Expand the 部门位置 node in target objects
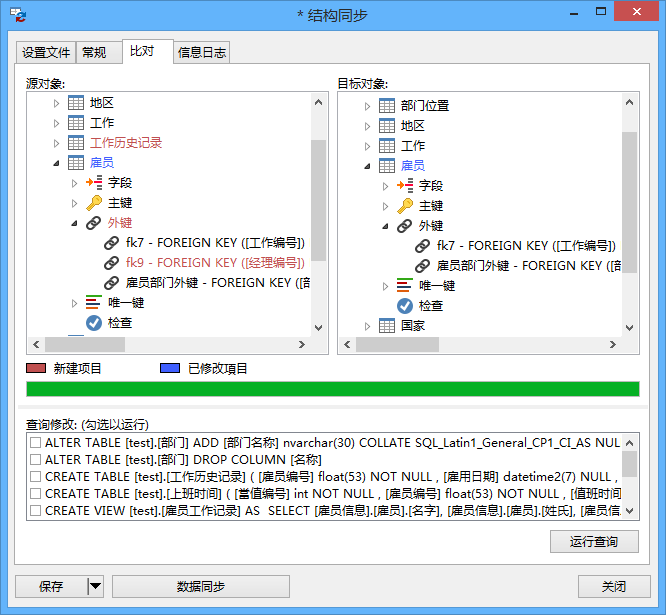Viewport: 666px width, 615px height. point(367,106)
